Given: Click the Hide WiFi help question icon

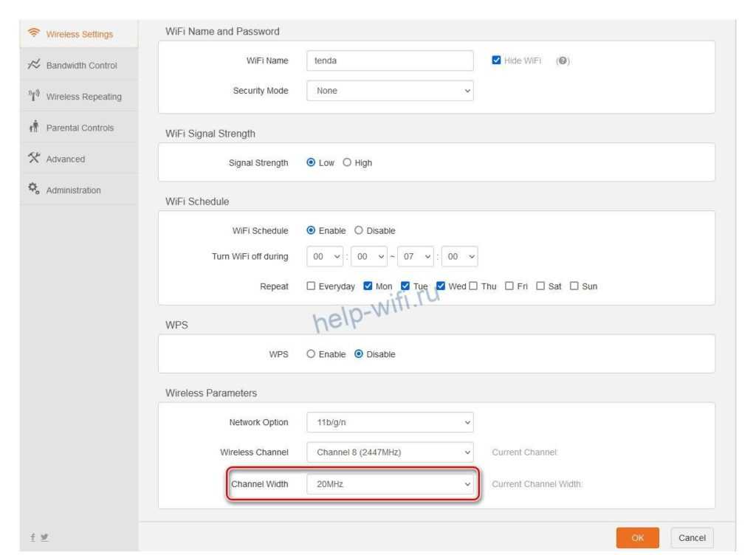Looking at the screenshot, I should [563, 61].
